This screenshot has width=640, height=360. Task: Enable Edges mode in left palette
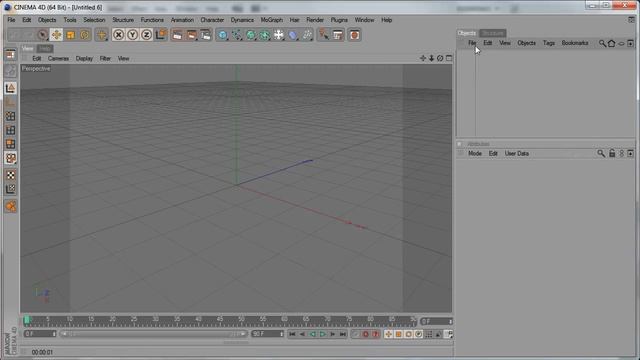[x=11, y=130]
